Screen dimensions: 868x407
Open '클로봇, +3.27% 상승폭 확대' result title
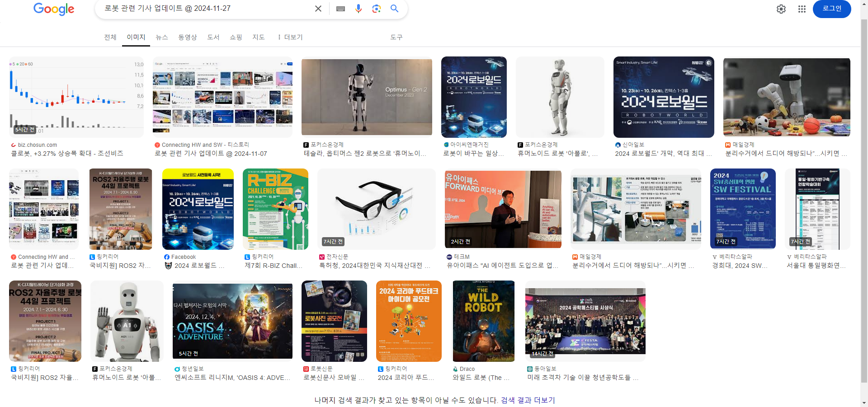67,154
